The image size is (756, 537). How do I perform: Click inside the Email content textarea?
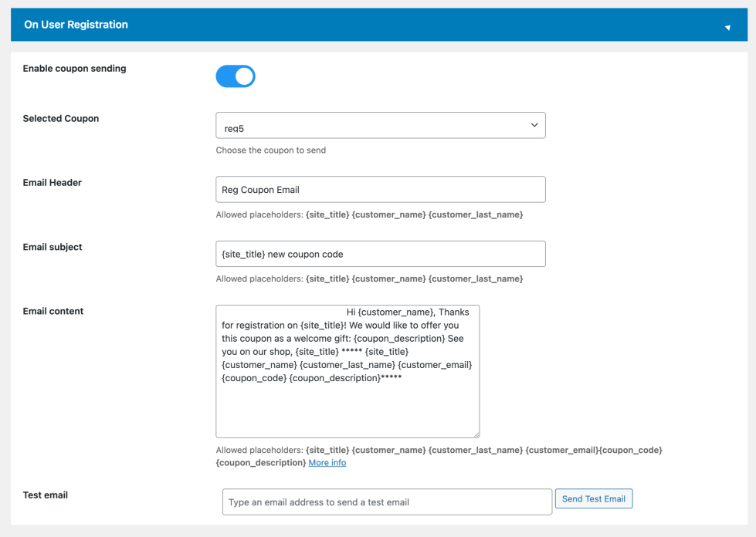[x=347, y=371]
